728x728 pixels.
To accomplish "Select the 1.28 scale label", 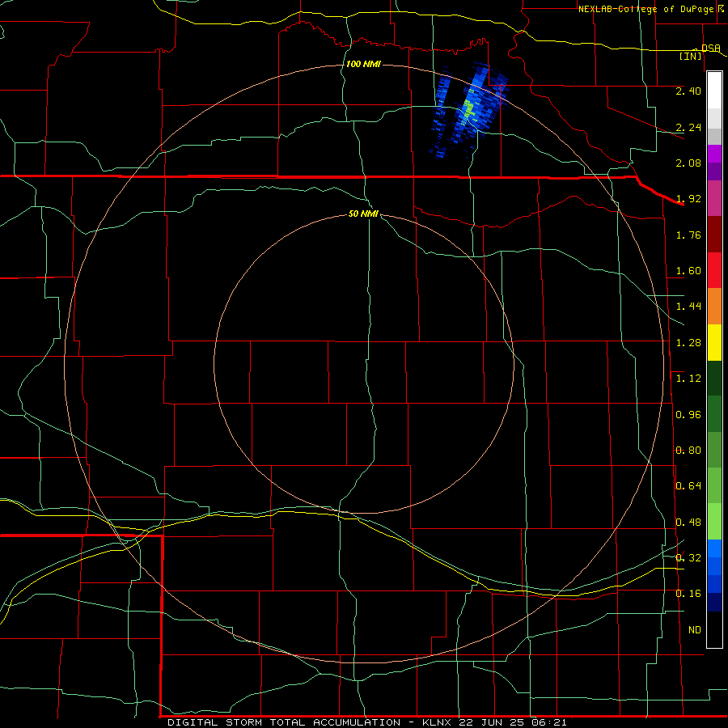I will coord(688,343).
